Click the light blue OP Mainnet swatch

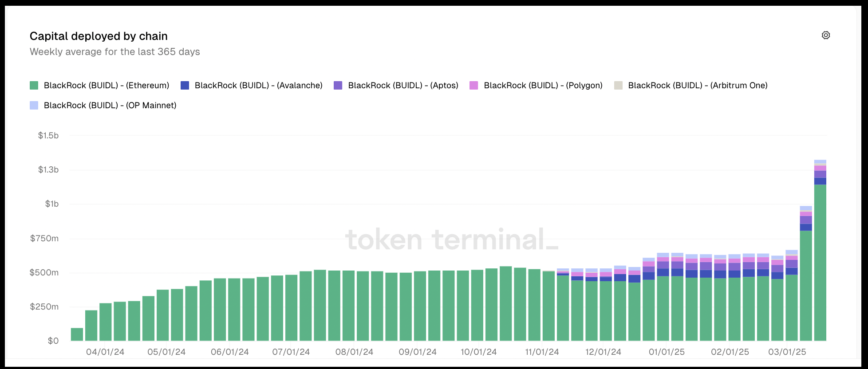point(34,106)
